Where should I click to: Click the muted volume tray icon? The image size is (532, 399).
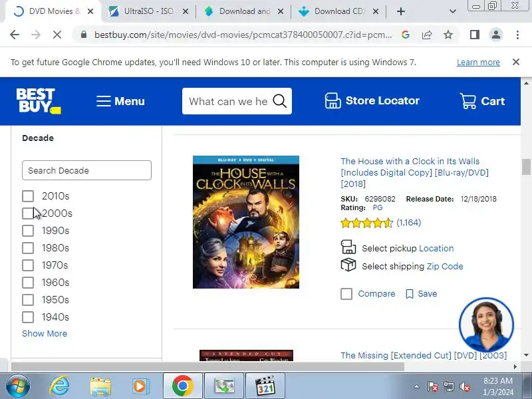pyautogui.click(x=464, y=387)
